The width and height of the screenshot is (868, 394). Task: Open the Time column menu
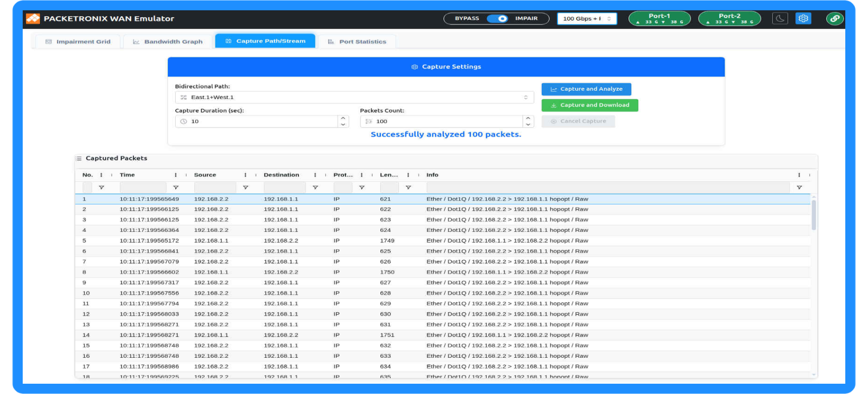point(176,175)
